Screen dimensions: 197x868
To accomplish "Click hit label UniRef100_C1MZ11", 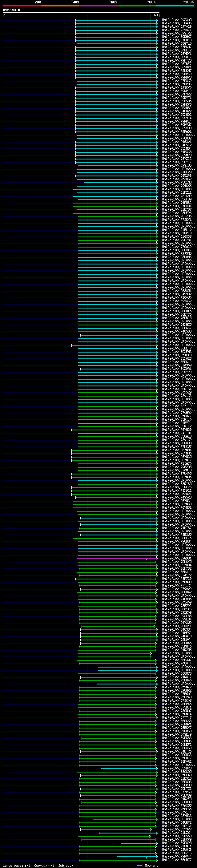I will [177, 192].
